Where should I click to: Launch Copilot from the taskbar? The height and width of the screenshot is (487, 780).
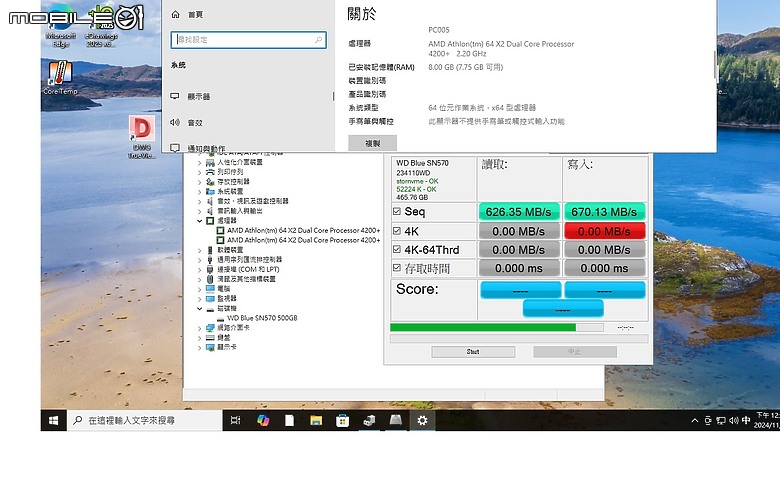point(263,421)
